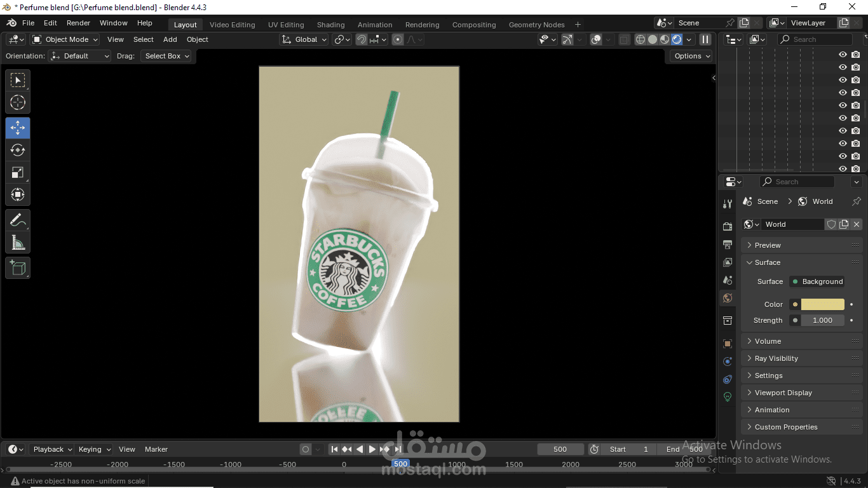Toggle visibility eye of top outliner item
868x488 pixels.
click(843, 55)
